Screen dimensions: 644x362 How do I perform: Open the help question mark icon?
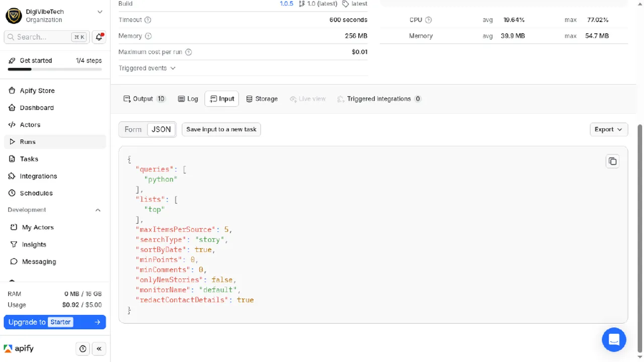pos(83,348)
